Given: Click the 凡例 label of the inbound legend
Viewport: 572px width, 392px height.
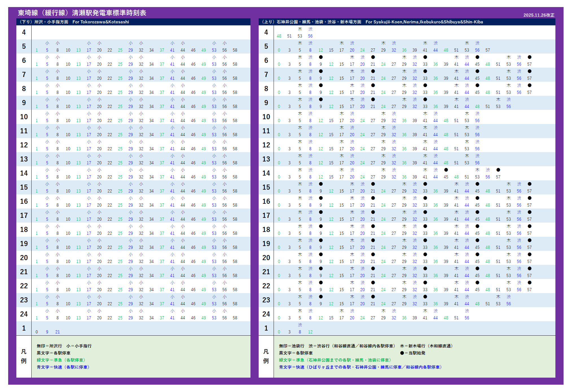Looking at the screenshot, I should click(x=266, y=356).
